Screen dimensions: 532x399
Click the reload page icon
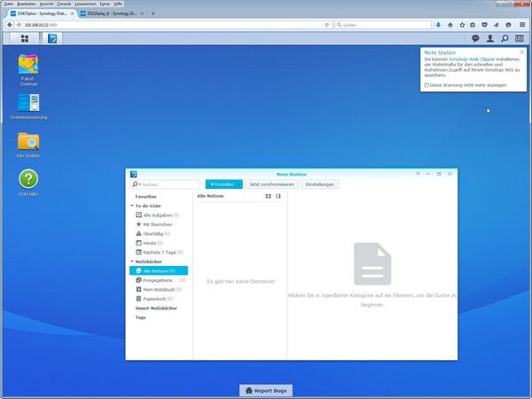[326, 25]
